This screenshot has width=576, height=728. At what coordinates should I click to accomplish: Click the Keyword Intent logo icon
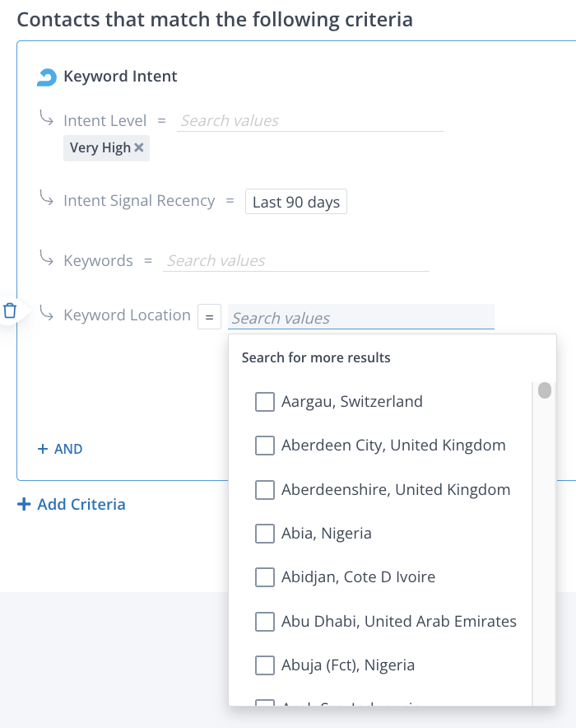pos(46,77)
